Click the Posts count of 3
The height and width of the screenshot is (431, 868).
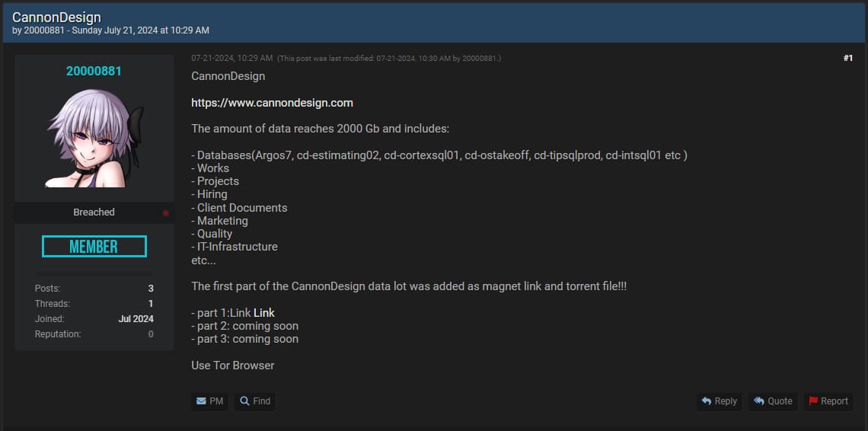pyautogui.click(x=151, y=289)
